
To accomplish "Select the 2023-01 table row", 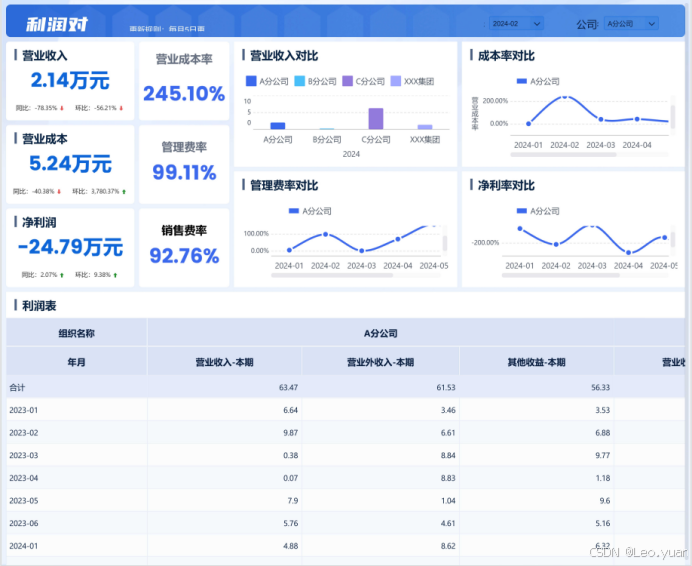I will [346, 410].
